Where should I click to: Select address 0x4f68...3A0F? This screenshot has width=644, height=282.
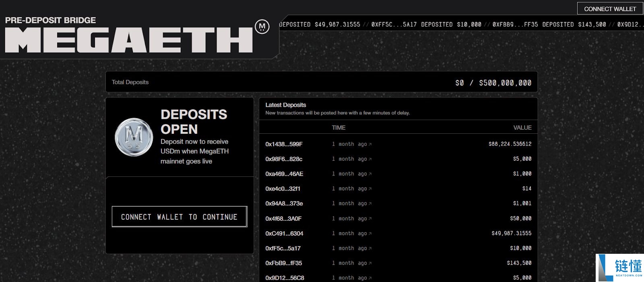(x=283, y=219)
